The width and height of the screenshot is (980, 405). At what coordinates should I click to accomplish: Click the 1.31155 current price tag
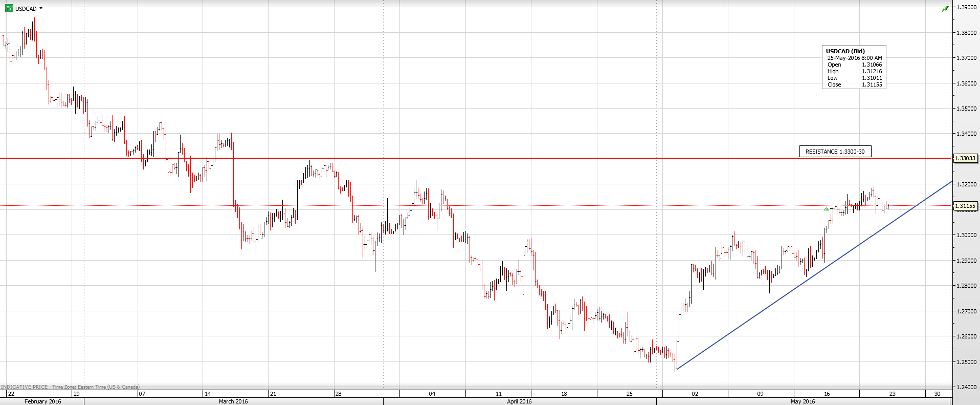[x=965, y=206]
